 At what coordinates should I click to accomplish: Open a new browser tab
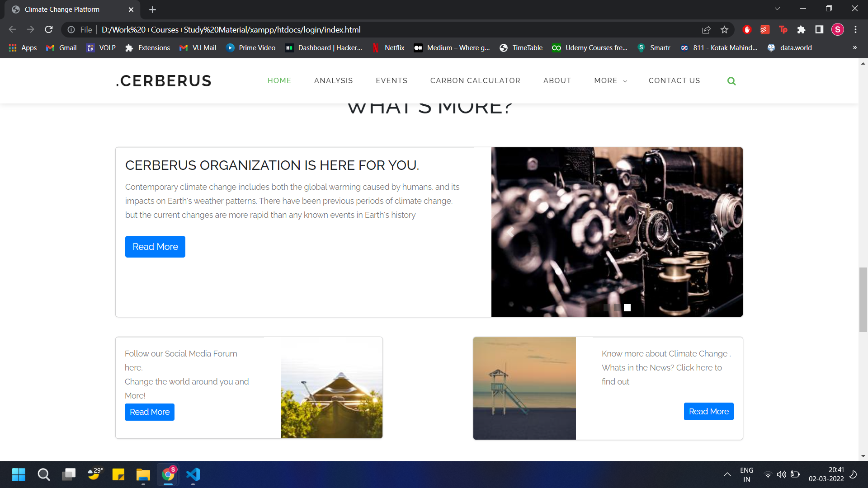[152, 9]
